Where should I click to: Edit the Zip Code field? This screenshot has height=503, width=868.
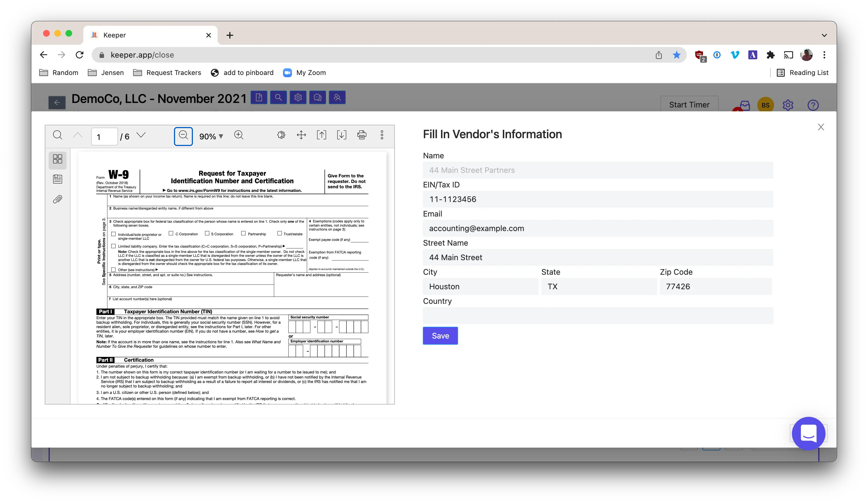(x=716, y=287)
